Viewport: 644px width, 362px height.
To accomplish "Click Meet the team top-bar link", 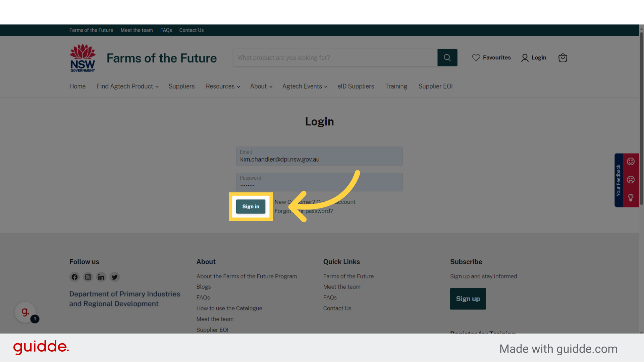I will pyautogui.click(x=137, y=30).
